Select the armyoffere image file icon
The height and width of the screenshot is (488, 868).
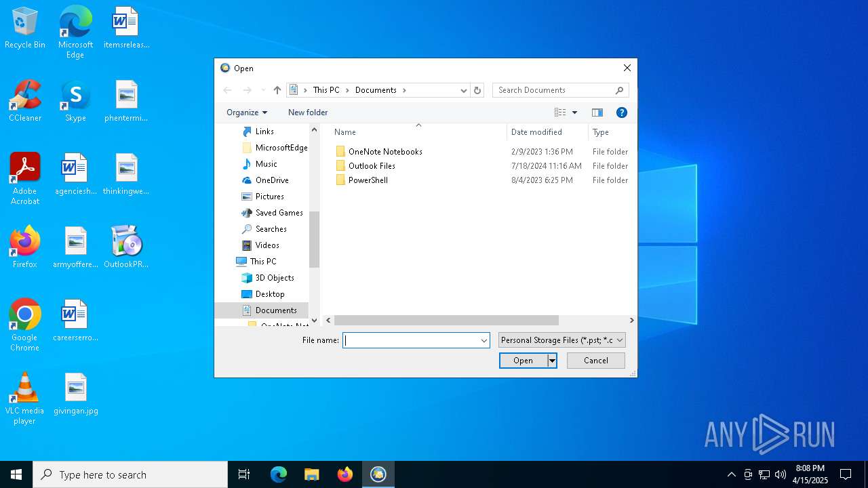click(x=75, y=247)
